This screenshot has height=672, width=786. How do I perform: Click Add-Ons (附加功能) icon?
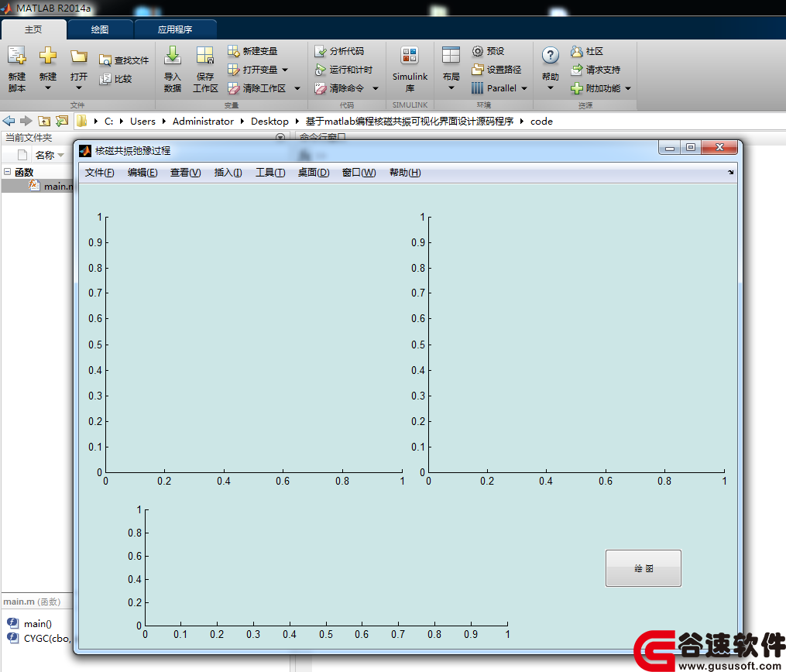577,88
